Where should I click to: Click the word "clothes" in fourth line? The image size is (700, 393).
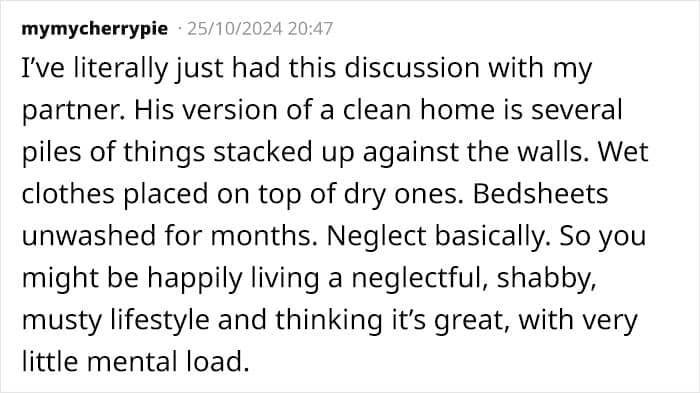68,194
